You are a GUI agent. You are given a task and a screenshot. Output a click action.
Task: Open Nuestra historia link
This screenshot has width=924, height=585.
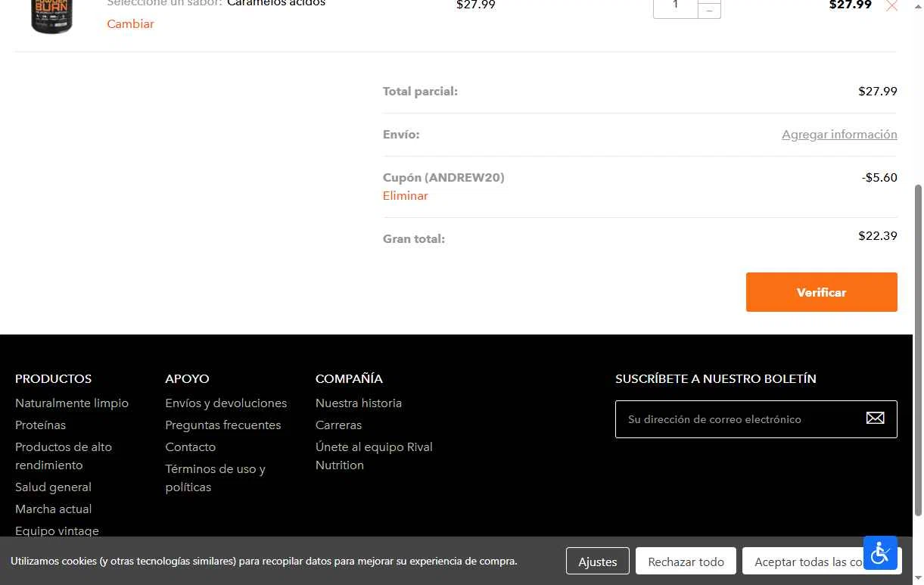[x=359, y=403]
